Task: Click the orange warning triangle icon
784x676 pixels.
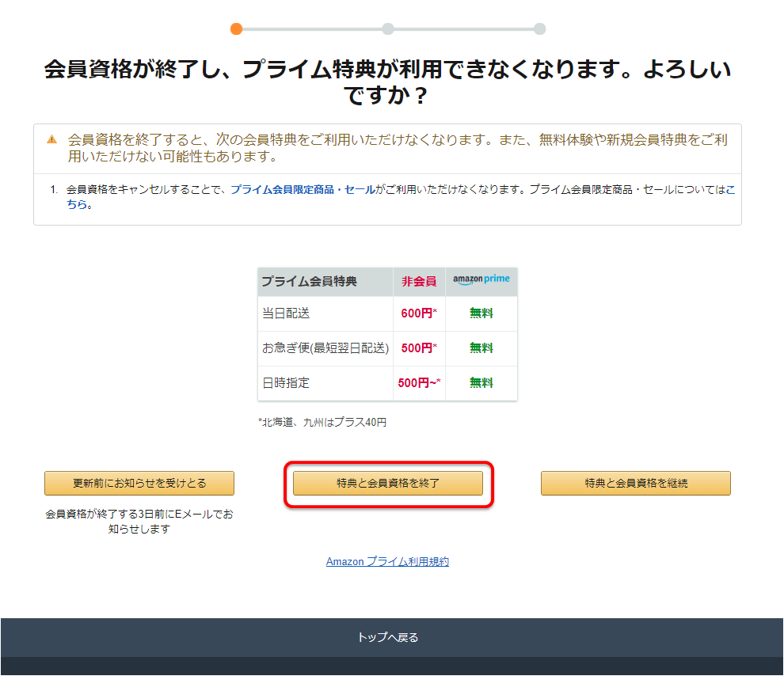Action: point(52,139)
